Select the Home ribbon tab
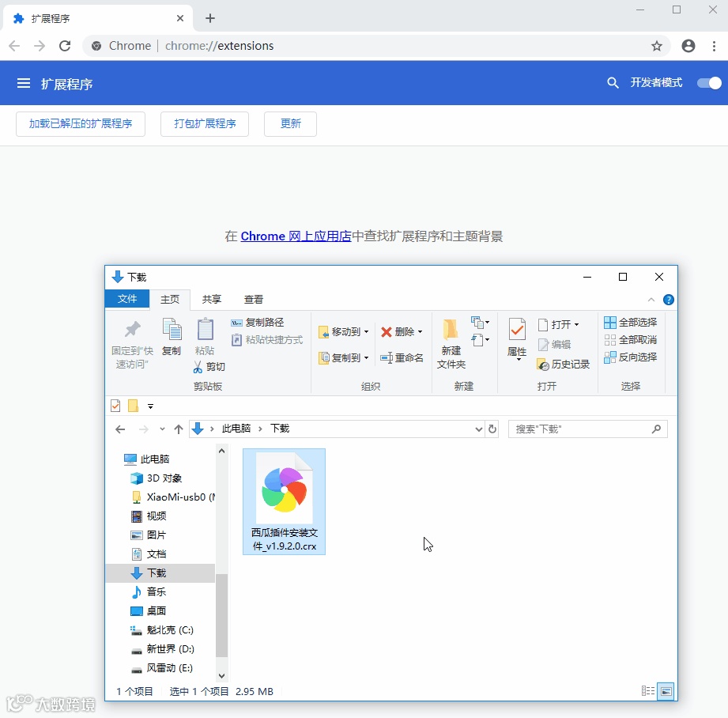 170,300
